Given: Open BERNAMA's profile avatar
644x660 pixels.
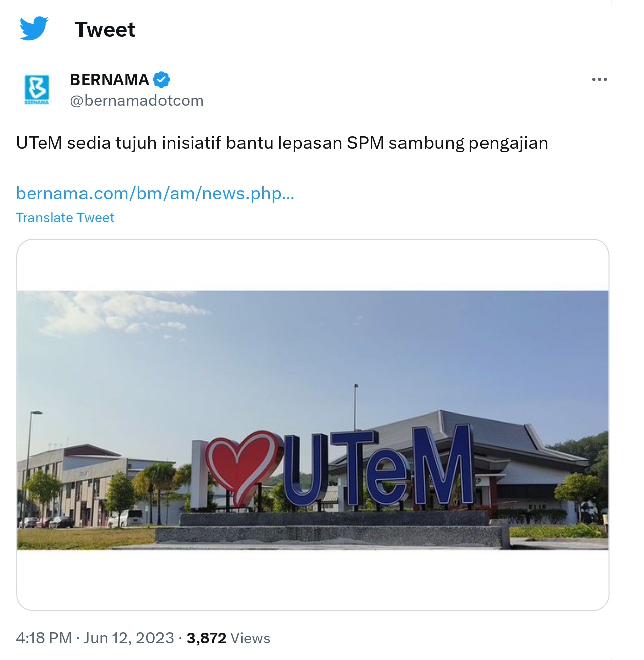Looking at the screenshot, I should [37, 90].
